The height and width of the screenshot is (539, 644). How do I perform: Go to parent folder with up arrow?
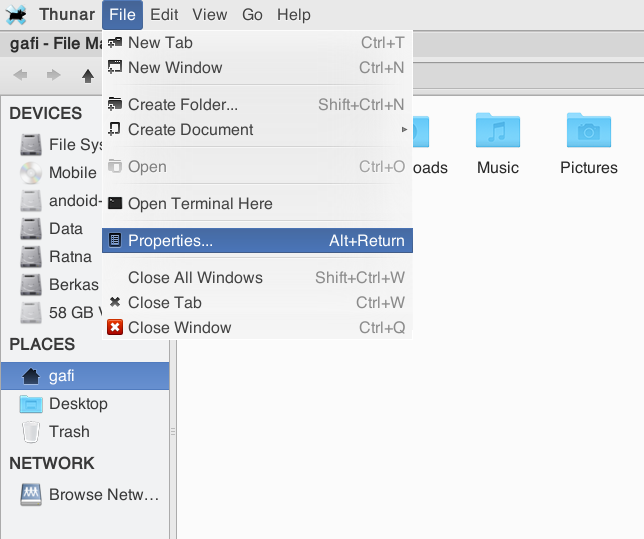coord(88,75)
